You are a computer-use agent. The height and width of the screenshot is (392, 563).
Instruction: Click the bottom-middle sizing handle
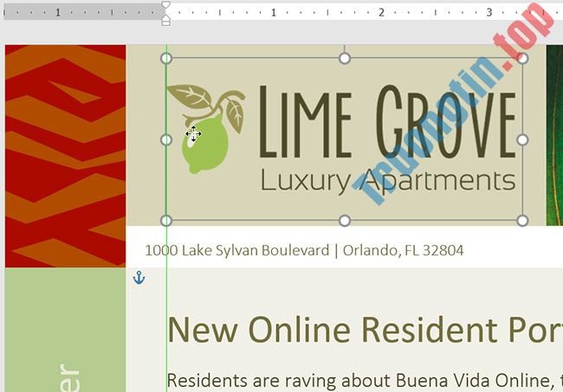coord(344,221)
